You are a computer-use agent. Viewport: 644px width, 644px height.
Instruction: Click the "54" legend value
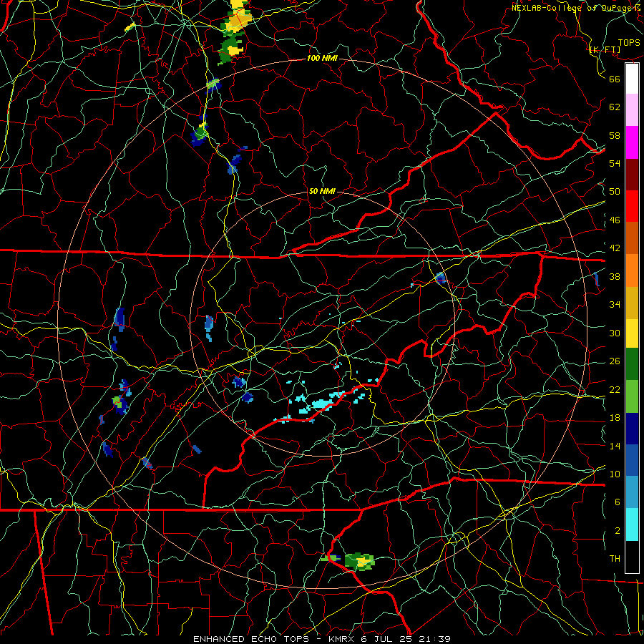pos(615,163)
